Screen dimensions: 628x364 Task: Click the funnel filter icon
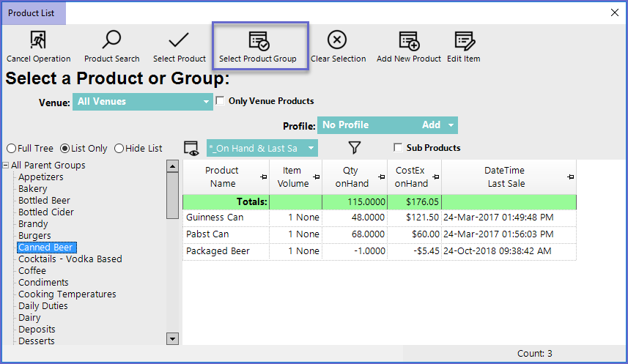click(355, 148)
